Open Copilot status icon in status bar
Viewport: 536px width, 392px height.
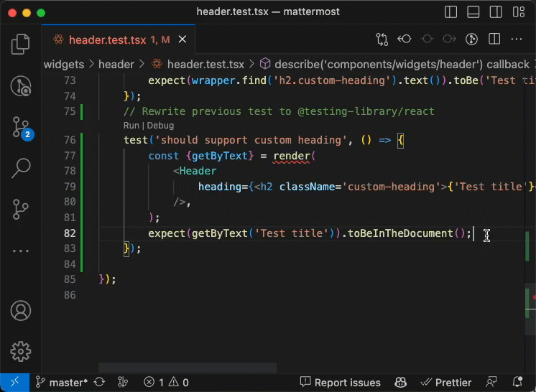pyautogui.click(x=400, y=382)
